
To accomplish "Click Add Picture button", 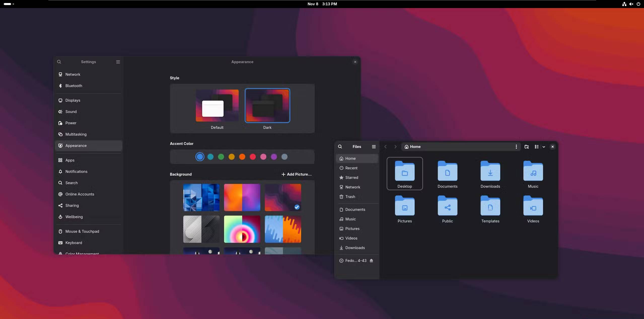I will [x=296, y=174].
